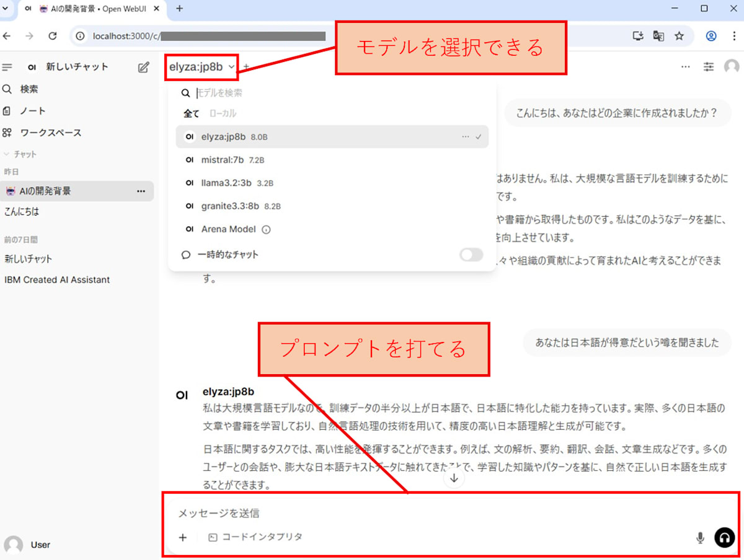Click the user avatar at top right
The height and width of the screenshot is (560, 744).
[732, 66]
